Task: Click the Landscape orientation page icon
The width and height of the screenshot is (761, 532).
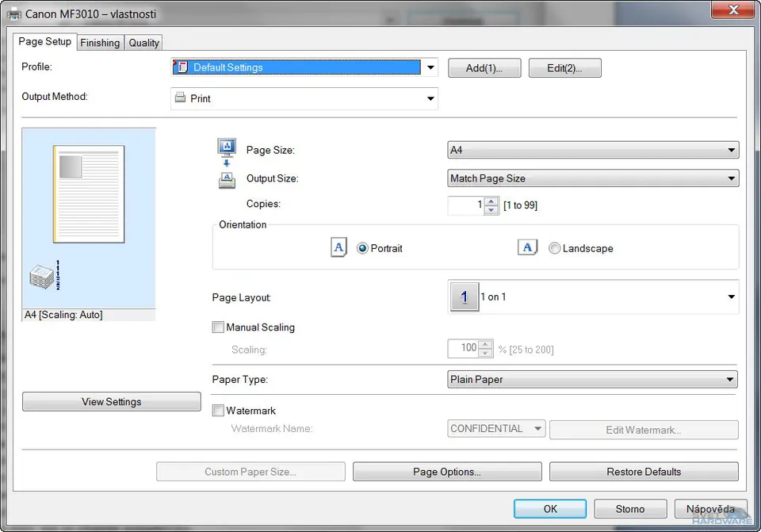Action: coord(528,247)
